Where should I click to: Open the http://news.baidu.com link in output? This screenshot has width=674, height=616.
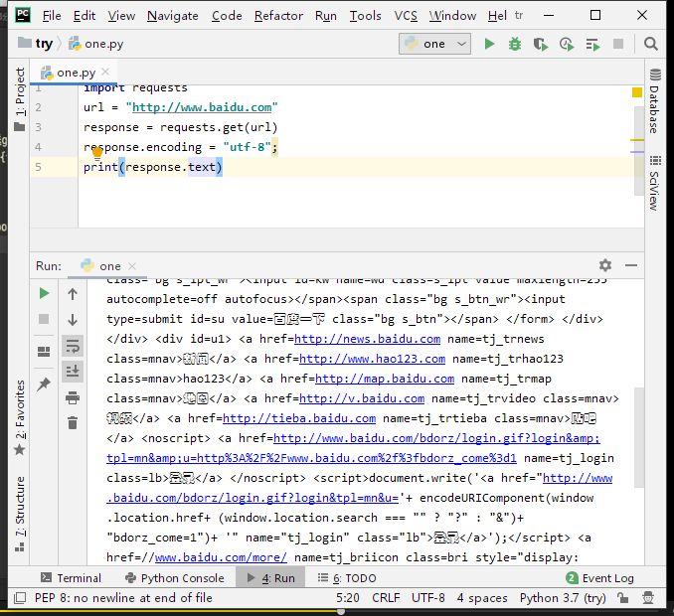(x=367, y=339)
